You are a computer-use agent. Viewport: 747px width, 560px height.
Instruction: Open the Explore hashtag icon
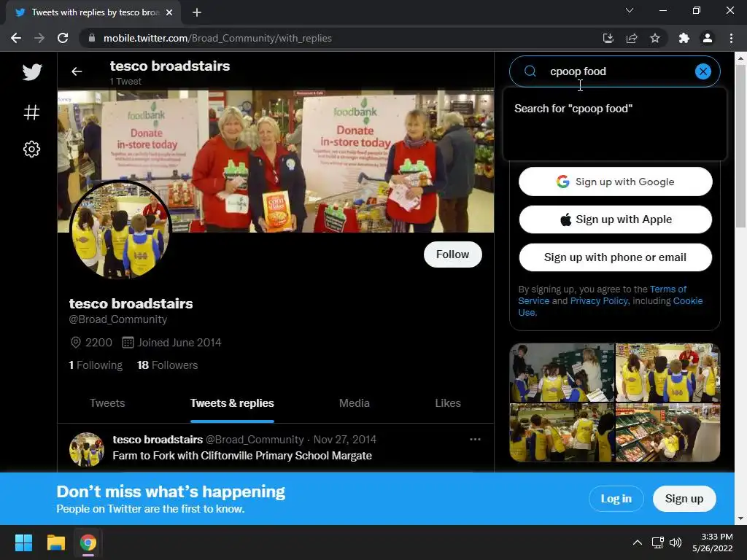point(32,112)
